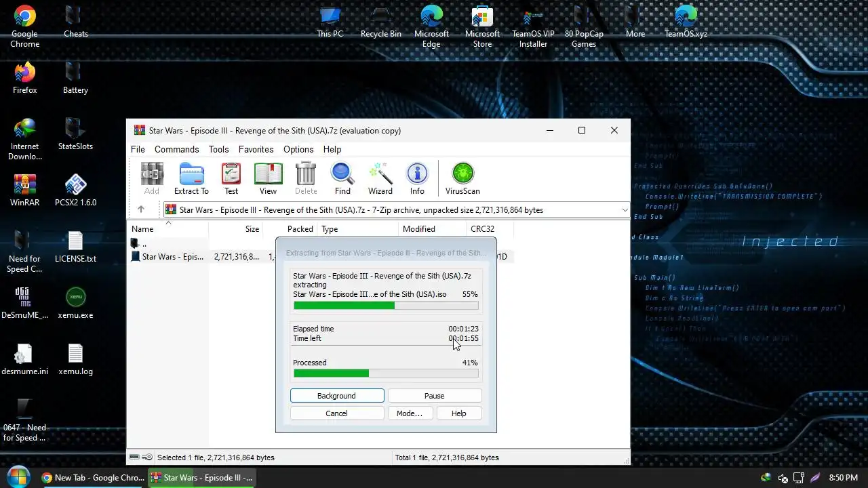
Task: Open the Commands menu
Action: (x=176, y=149)
